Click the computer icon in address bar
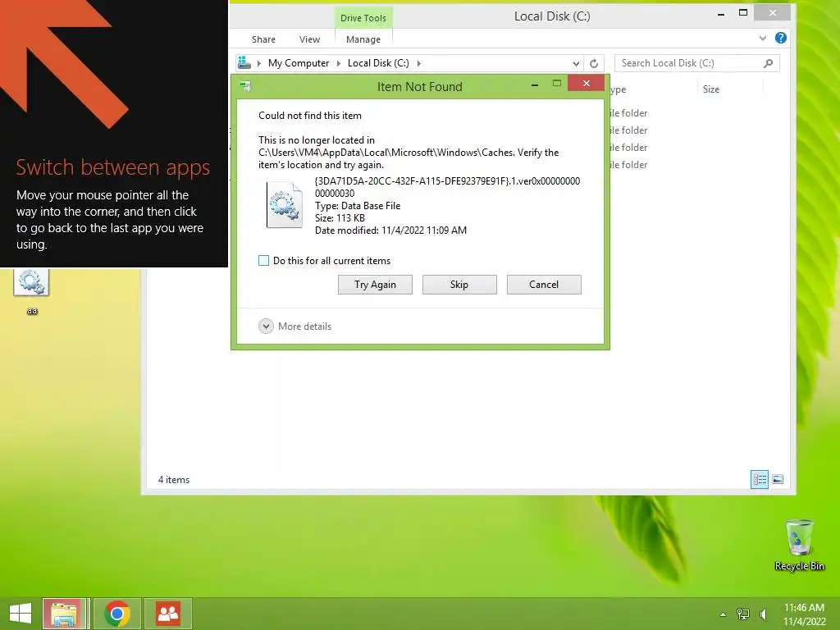 coord(244,62)
